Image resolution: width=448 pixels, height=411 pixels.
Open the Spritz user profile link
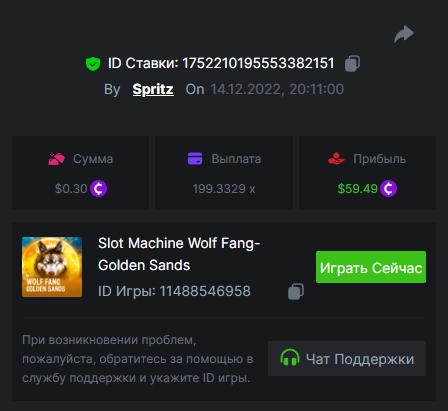pos(153,89)
